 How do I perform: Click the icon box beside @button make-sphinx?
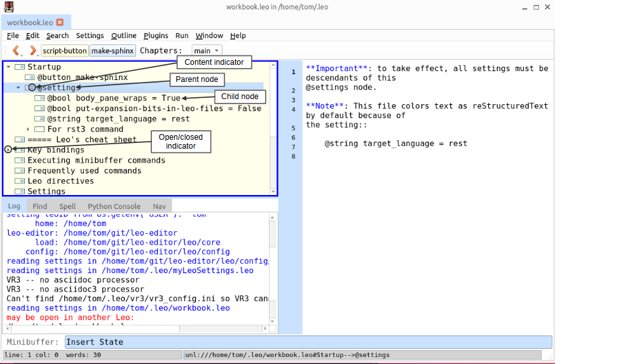click(x=29, y=78)
